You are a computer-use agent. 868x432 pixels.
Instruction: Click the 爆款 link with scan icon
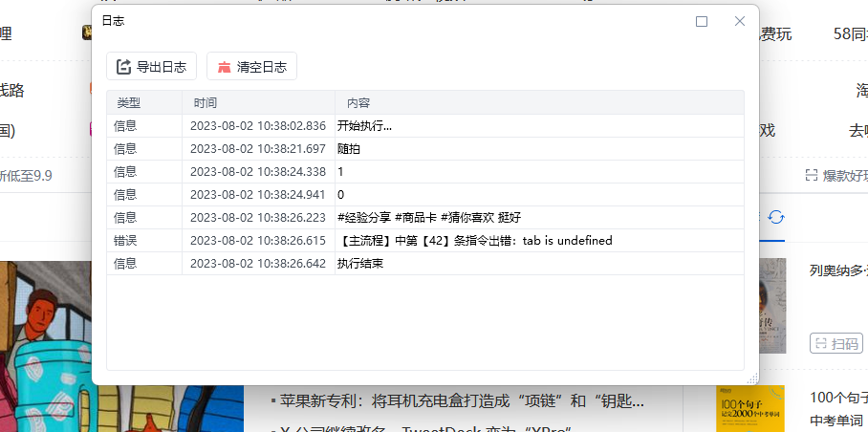coord(836,176)
